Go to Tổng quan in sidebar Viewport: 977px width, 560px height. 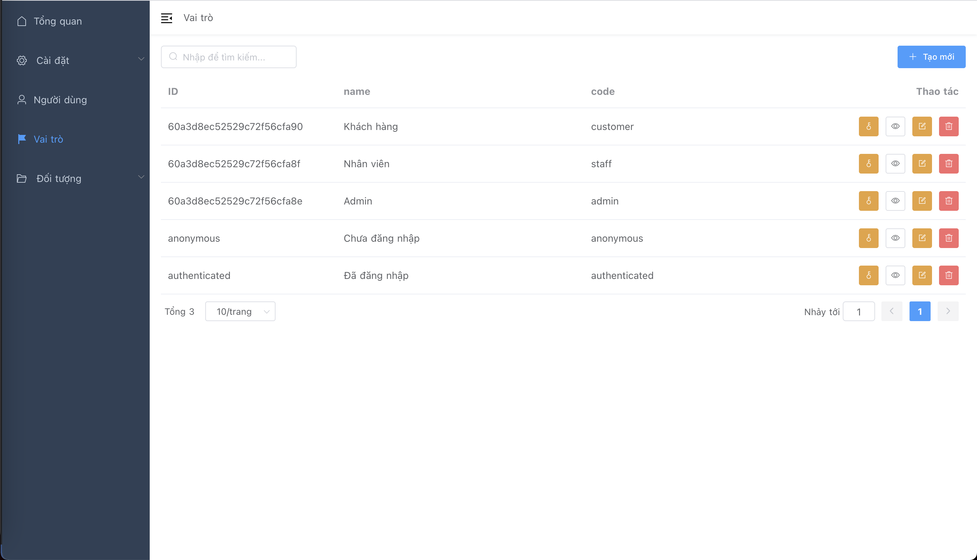(57, 21)
